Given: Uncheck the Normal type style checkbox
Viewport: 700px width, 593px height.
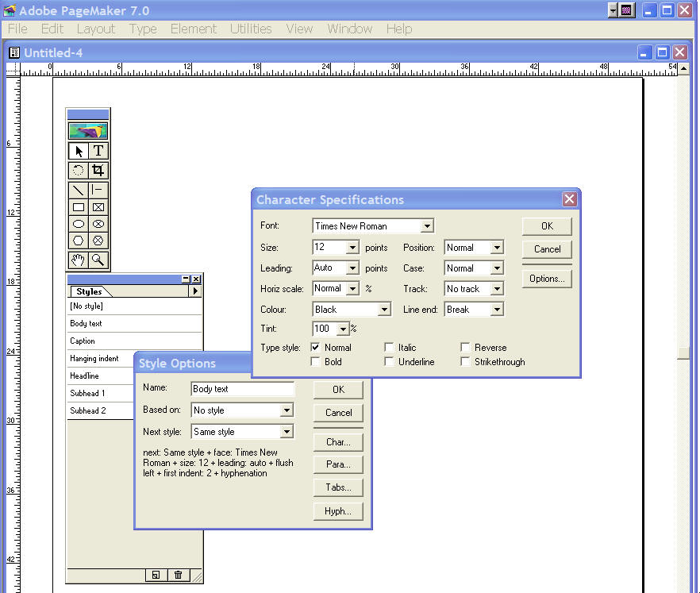Looking at the screenshot, I should 316,348.
